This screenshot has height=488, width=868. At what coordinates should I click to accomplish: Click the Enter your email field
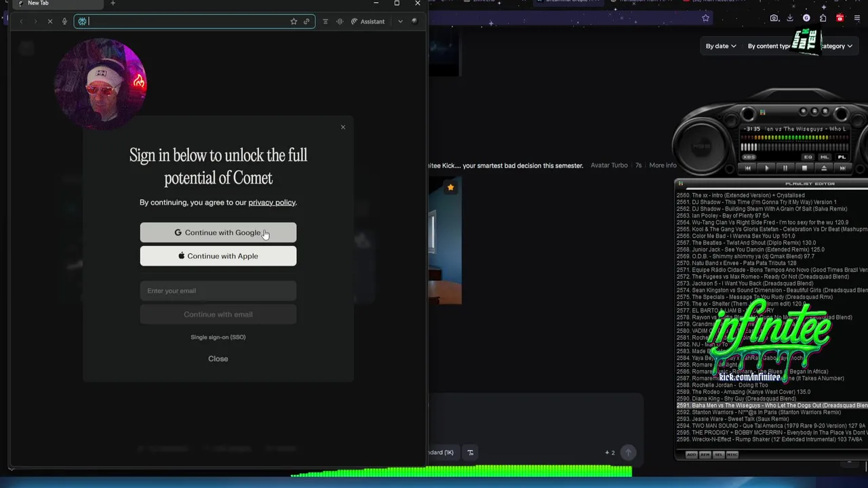coord(218,291)
